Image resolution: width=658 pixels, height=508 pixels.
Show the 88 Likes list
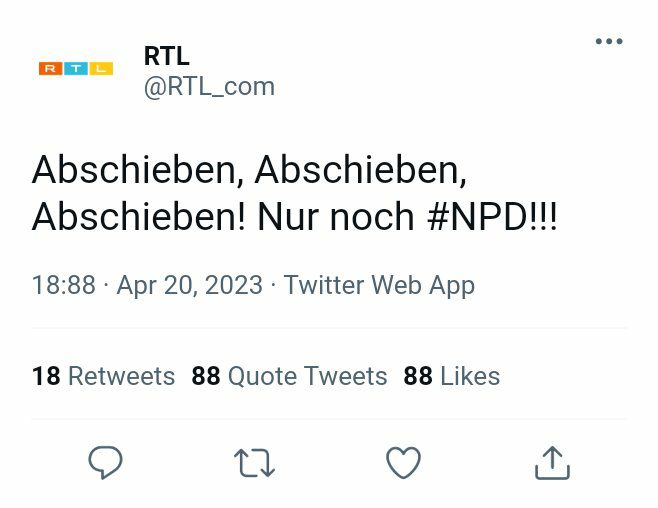451,376
